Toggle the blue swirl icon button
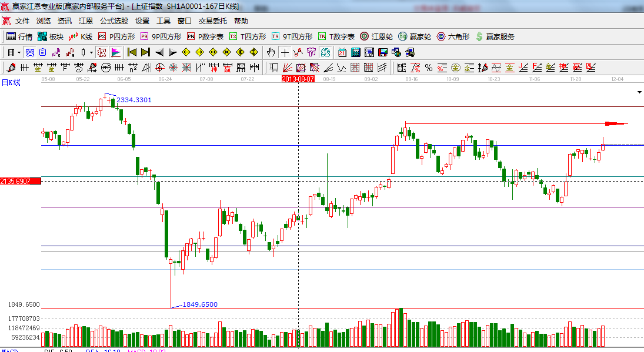Screen dimensions: 644x352 pos(29,52)
